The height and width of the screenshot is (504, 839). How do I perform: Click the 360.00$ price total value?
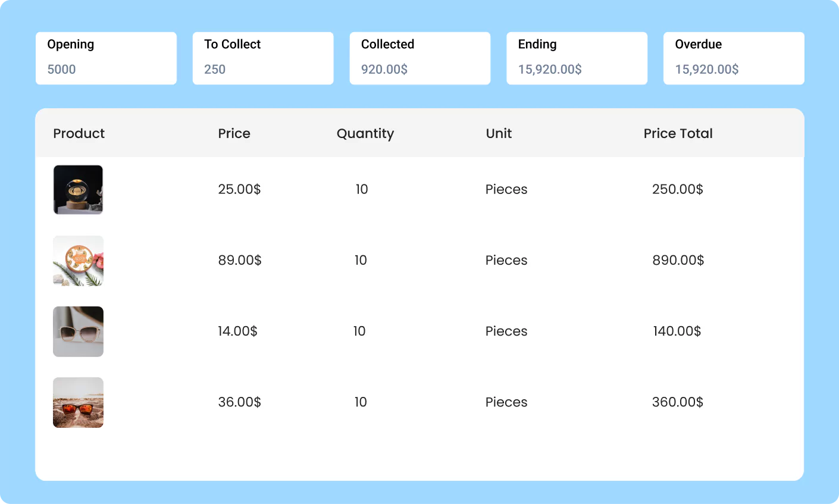677,402
